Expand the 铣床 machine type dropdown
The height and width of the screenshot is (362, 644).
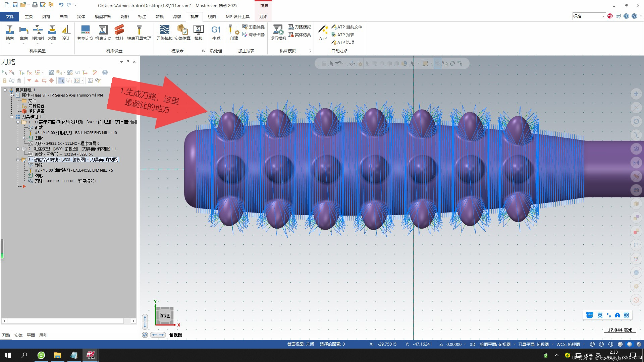(x=9, y=44)
